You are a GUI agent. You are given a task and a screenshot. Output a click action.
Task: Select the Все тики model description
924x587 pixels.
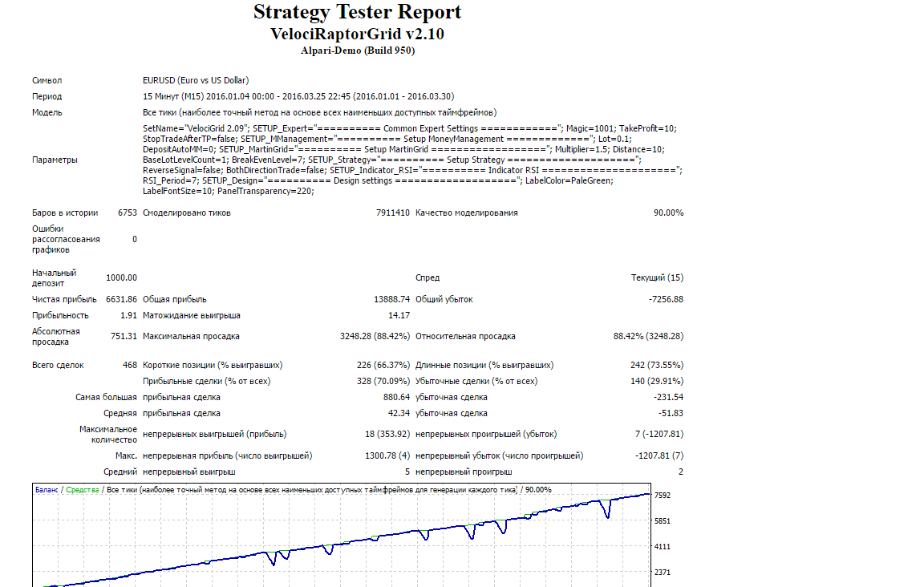point(319,112)
